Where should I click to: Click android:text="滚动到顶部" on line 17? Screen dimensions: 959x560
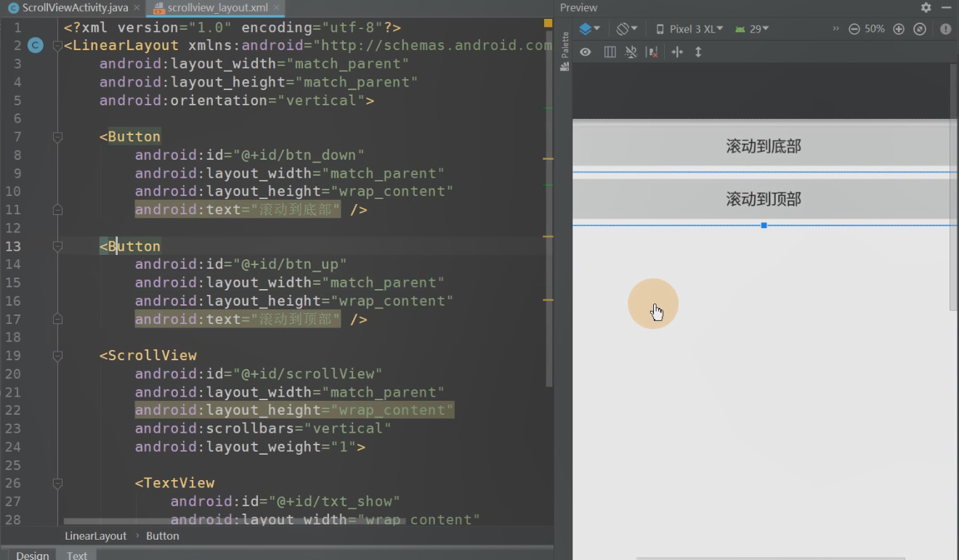(x=237, y=319)
